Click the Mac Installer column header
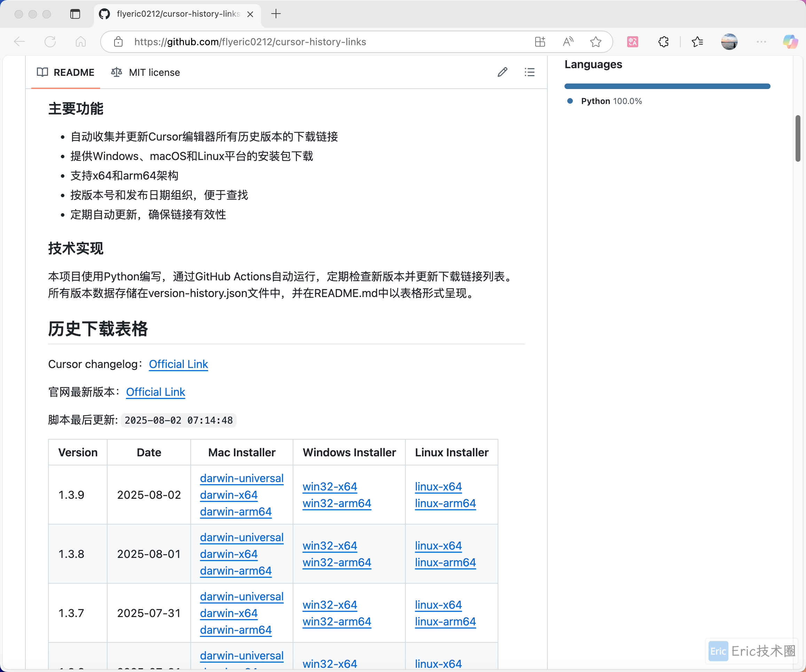 (242, 453)
